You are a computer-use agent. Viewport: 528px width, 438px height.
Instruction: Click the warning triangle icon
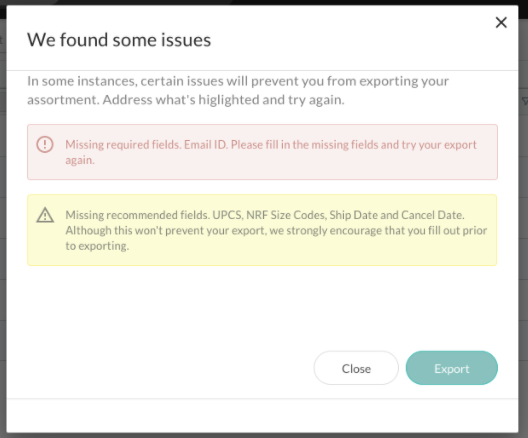click(x=45, y=215)
